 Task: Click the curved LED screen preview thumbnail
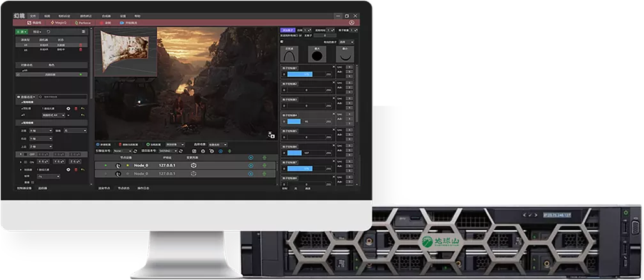point(126,52)
